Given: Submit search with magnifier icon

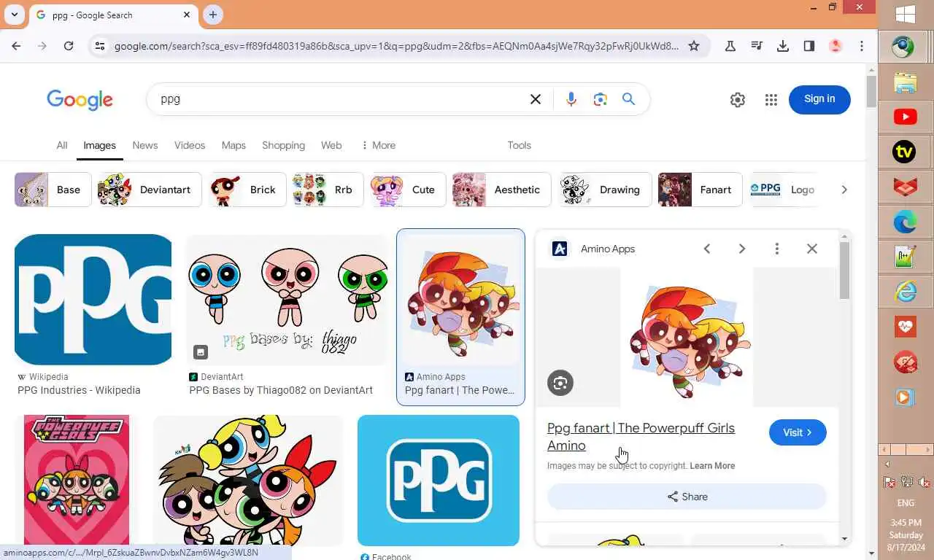Looking at the screenshot, I should [628, 99].
